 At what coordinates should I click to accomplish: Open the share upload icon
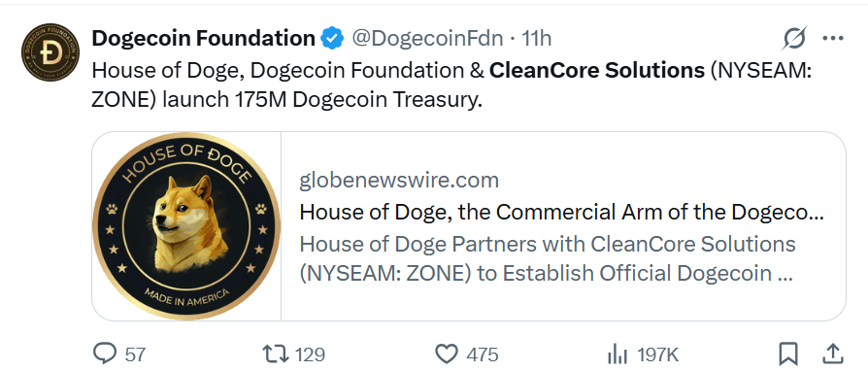833,354
